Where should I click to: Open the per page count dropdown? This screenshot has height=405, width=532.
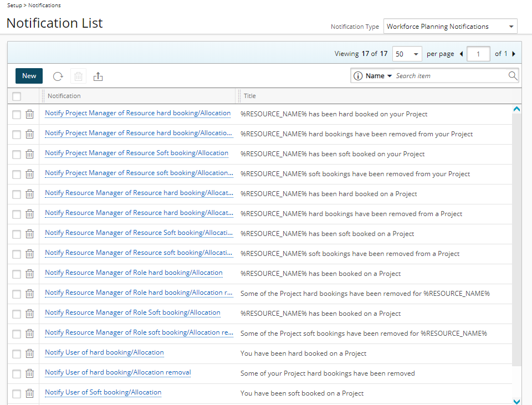tap(407, 54)
